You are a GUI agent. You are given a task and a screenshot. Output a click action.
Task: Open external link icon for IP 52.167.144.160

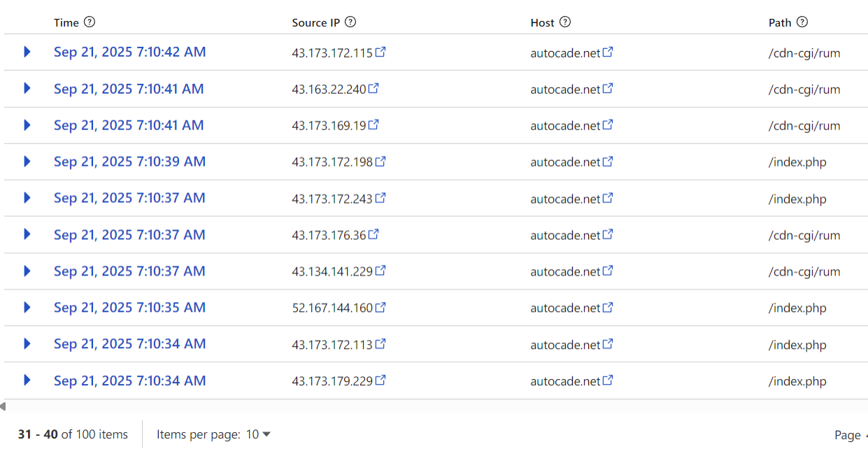380,308
